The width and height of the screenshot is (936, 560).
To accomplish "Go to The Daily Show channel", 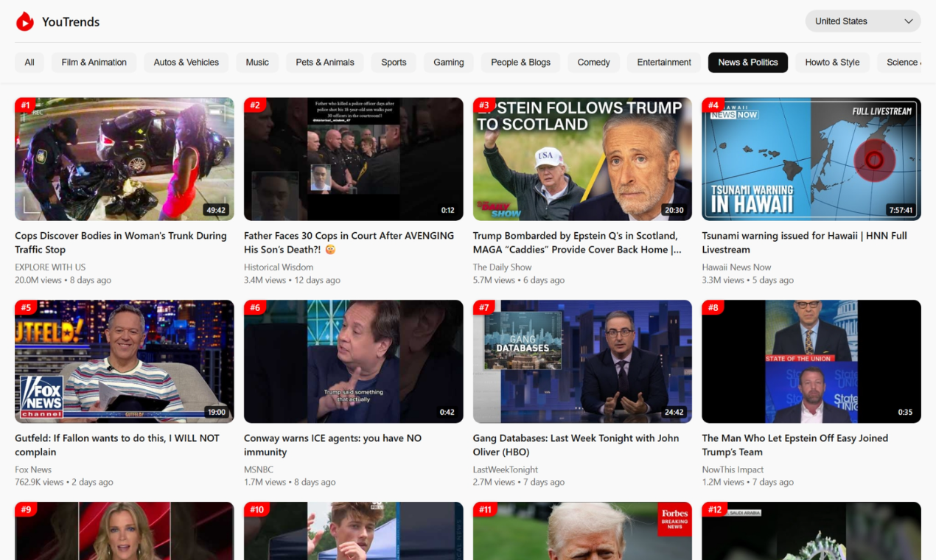I will pos(503,267).
